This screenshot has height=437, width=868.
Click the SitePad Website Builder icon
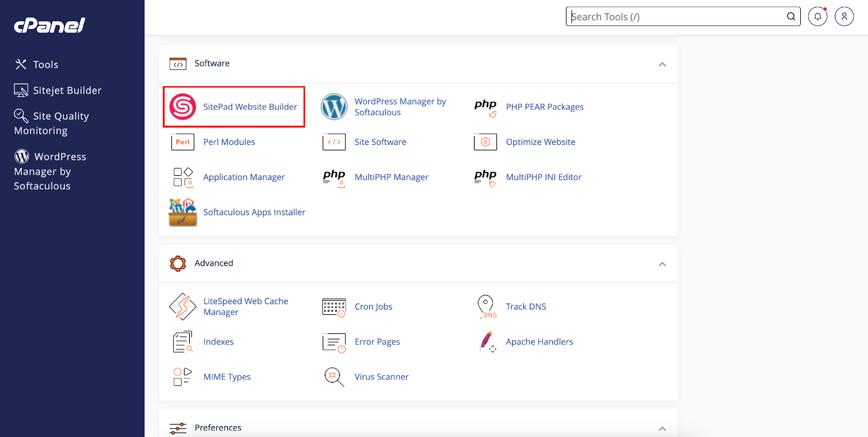pos(183,106)
